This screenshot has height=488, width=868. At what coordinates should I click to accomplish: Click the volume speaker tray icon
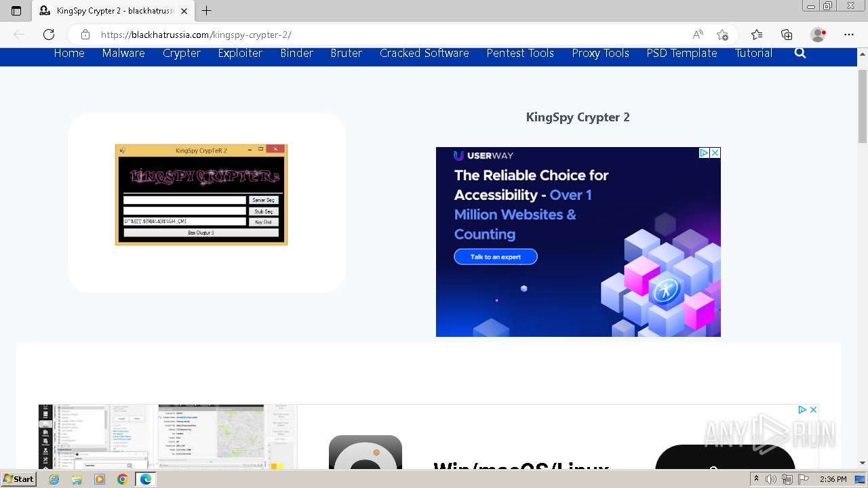tap(771, 479)
